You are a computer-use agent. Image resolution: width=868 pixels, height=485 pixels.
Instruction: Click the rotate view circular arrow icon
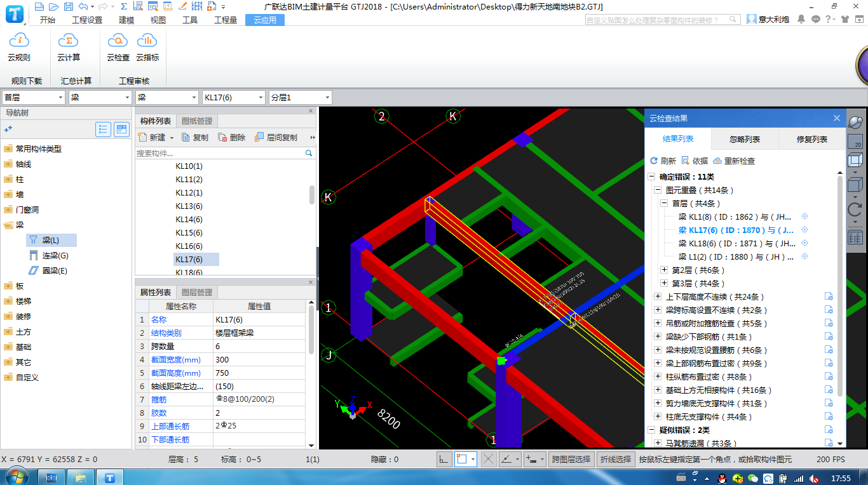(x=855, y=210)
